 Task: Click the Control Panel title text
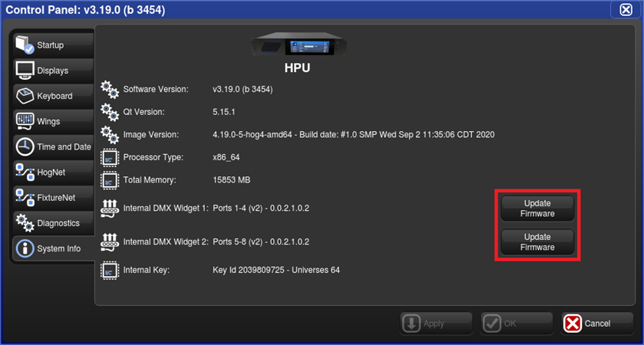pyautogui.click(x=85, y=10)
